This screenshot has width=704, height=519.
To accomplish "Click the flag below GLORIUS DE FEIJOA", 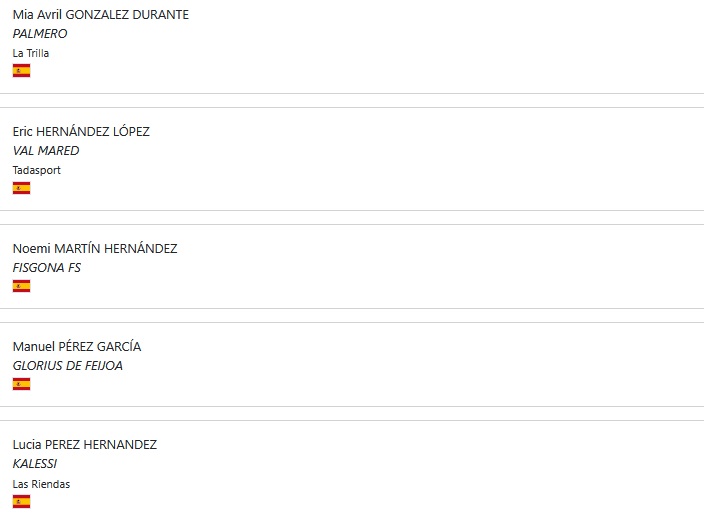I will point(21,384).
